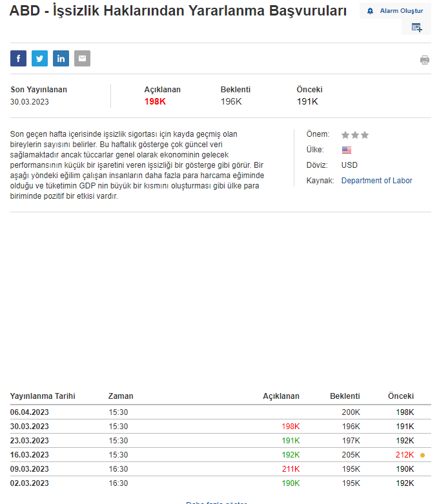This screenshot has width=439, height=504.
Task: Share on LinkedIn
Action: (x=61, y=59)
